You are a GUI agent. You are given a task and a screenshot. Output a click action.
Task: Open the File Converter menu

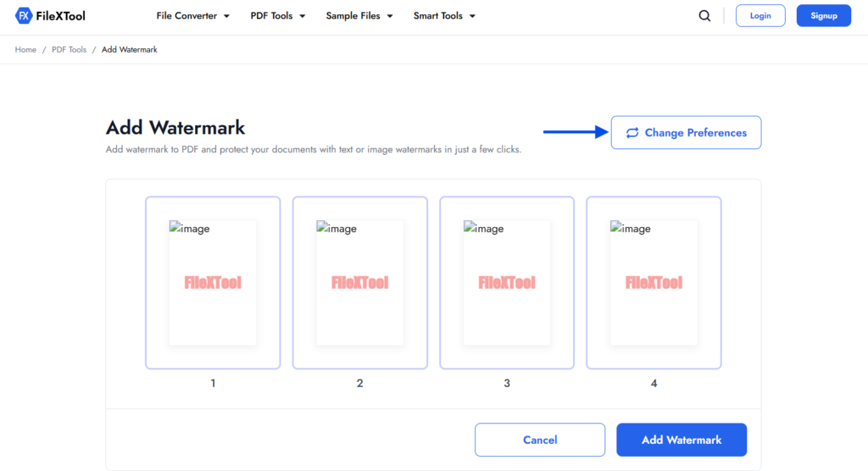point(192,15)
